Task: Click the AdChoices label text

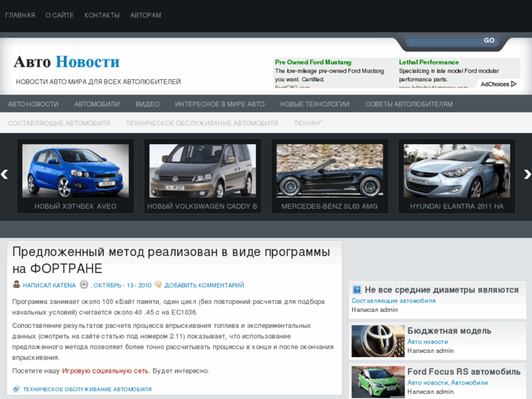Action: pos(495,84)
